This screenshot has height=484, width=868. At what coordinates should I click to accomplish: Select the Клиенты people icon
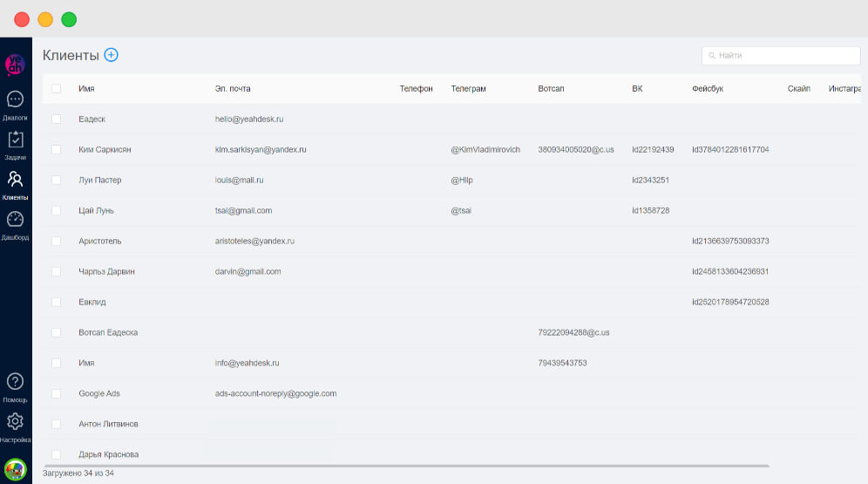[15, 180]
